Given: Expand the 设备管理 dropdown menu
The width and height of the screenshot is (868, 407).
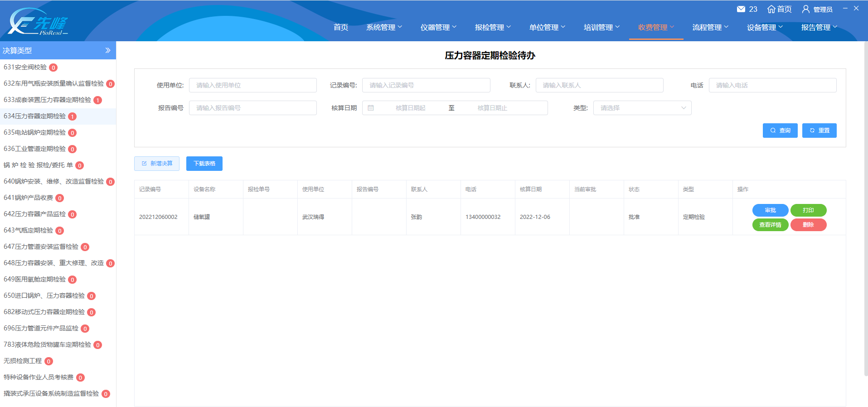Looking at the screenshot, I should click(765, 27).
